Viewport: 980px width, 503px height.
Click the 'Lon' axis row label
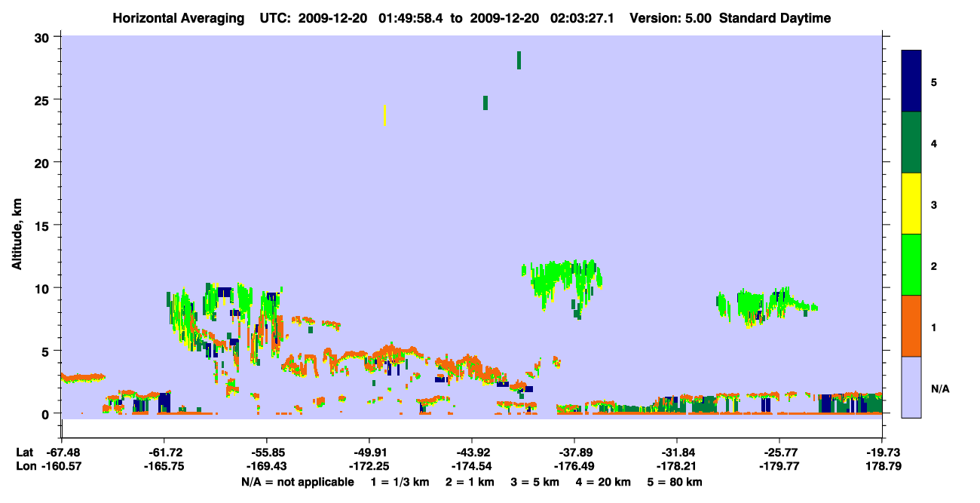(x=25, y=466)
